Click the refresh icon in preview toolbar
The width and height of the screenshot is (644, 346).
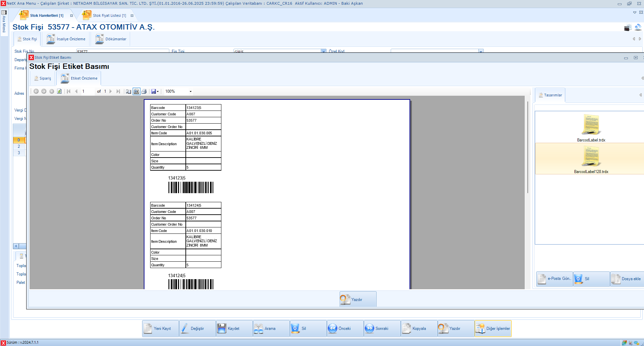point(59,91)
